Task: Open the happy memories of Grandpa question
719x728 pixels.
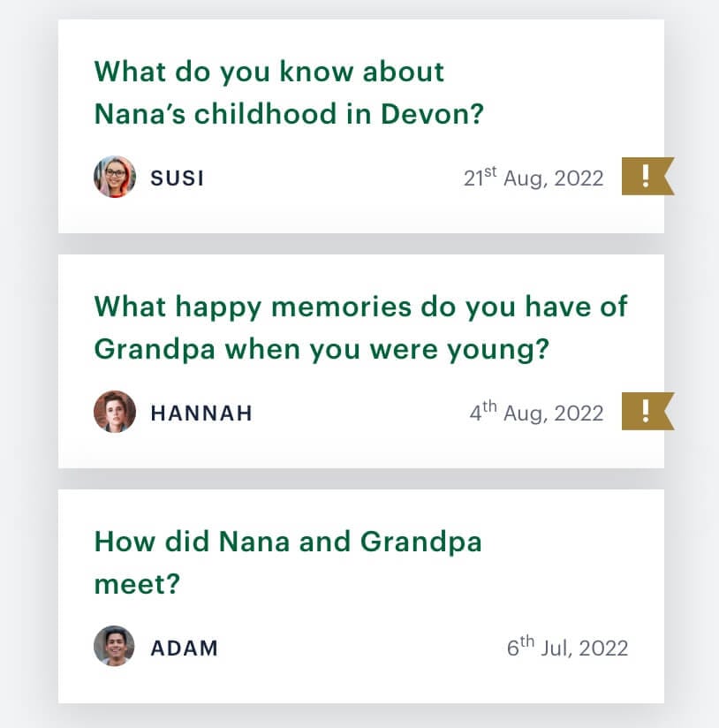Action: 360,328
